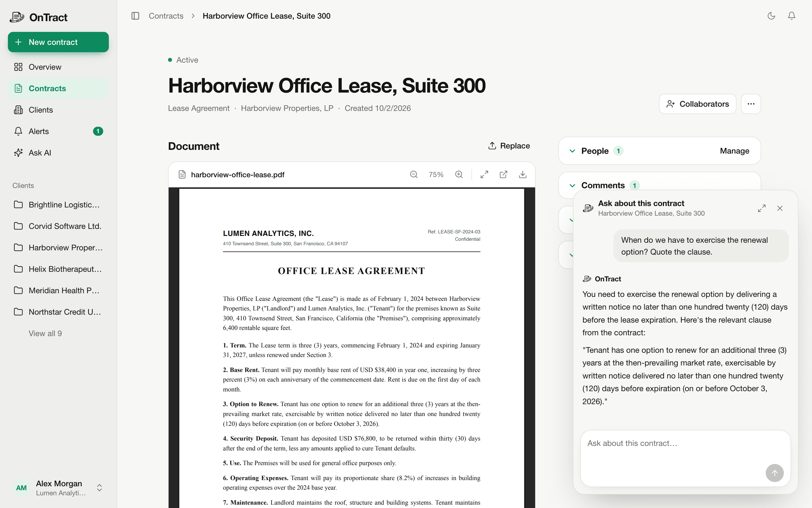The image size is (812, 508).
Task: Open Alerts in the sidebar
Action: click(x=58, y=131)
